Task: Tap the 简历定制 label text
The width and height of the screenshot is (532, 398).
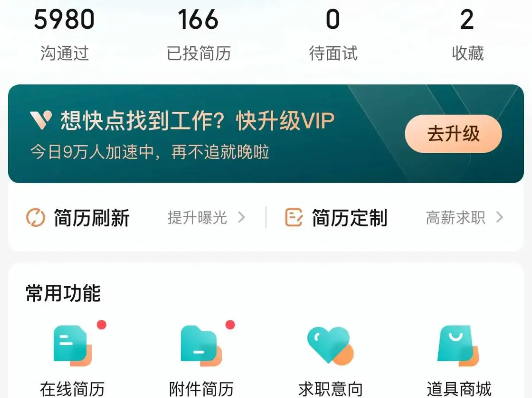Action: [349, 218]
